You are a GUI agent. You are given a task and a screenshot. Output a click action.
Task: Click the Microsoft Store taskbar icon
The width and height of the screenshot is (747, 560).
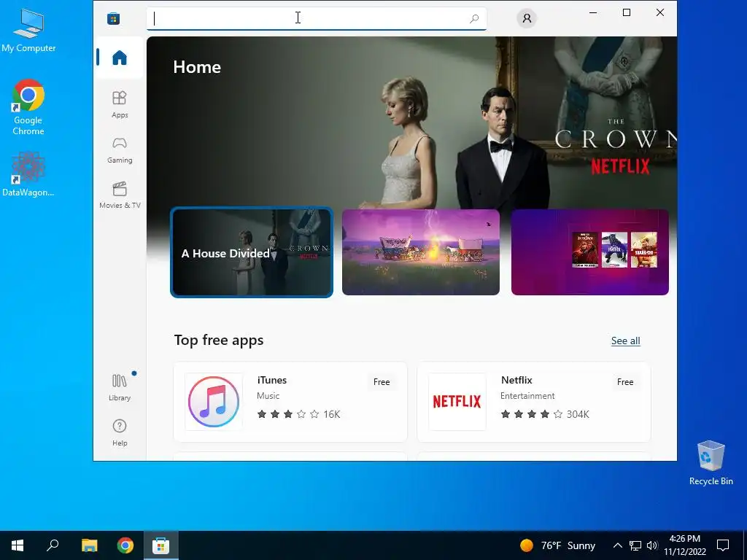(x=161, y=545)
